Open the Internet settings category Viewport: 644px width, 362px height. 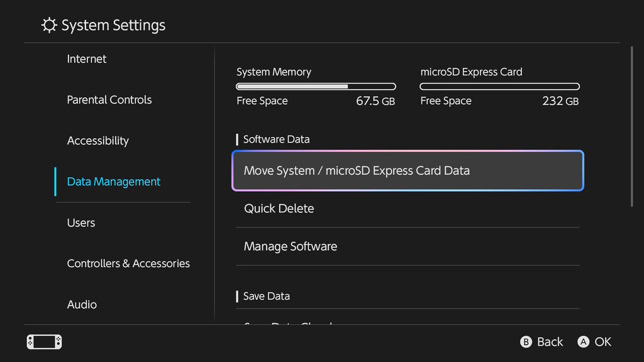tap(87, 59)
